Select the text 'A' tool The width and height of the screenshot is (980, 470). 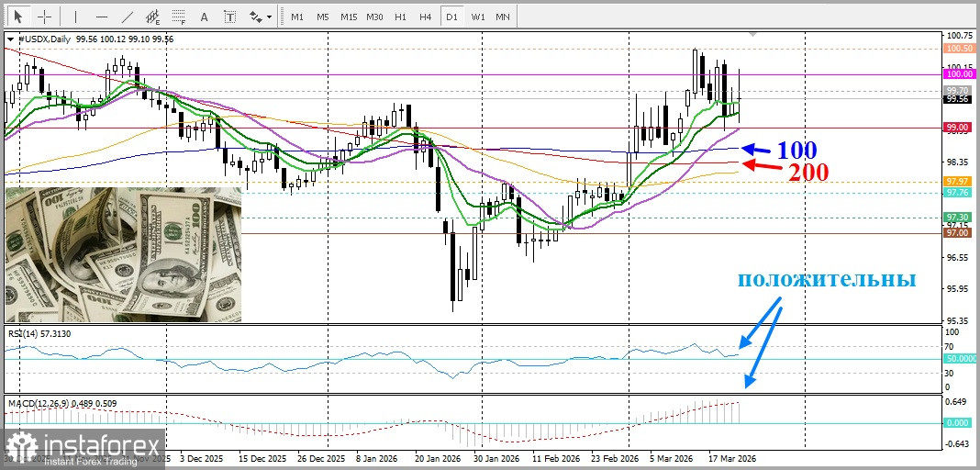[204, 17]
